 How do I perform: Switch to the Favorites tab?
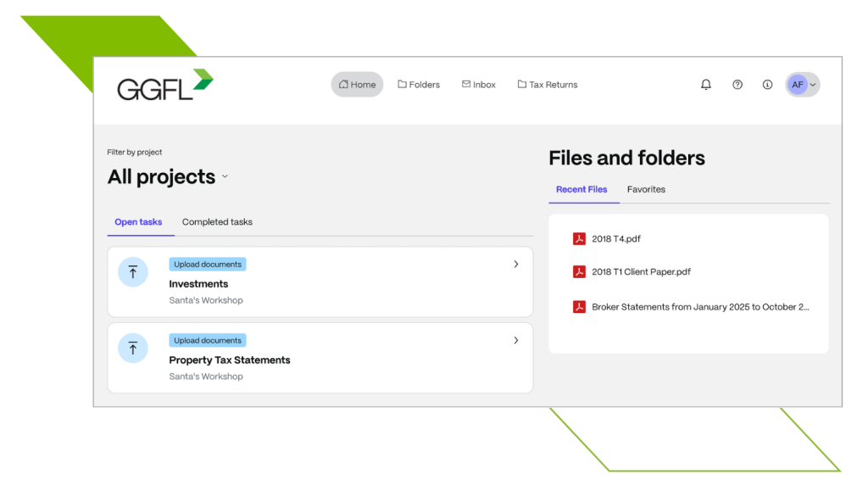click(x=646, y=190)
